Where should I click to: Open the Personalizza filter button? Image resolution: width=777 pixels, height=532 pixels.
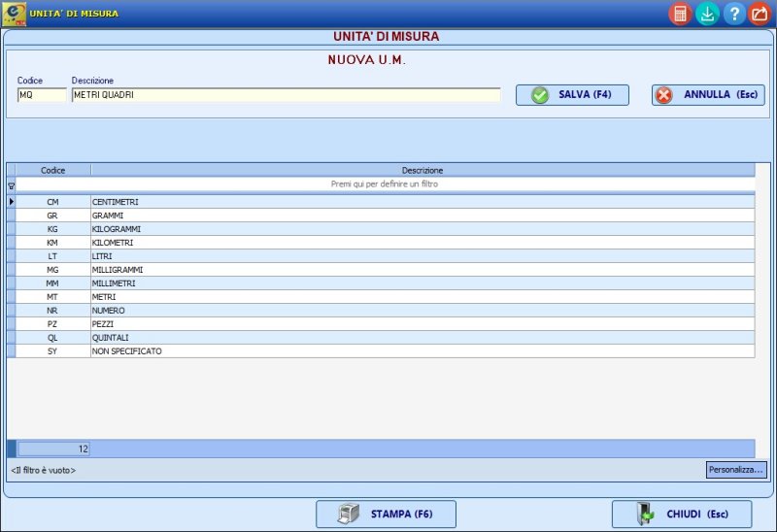click(x=736, y=470)
